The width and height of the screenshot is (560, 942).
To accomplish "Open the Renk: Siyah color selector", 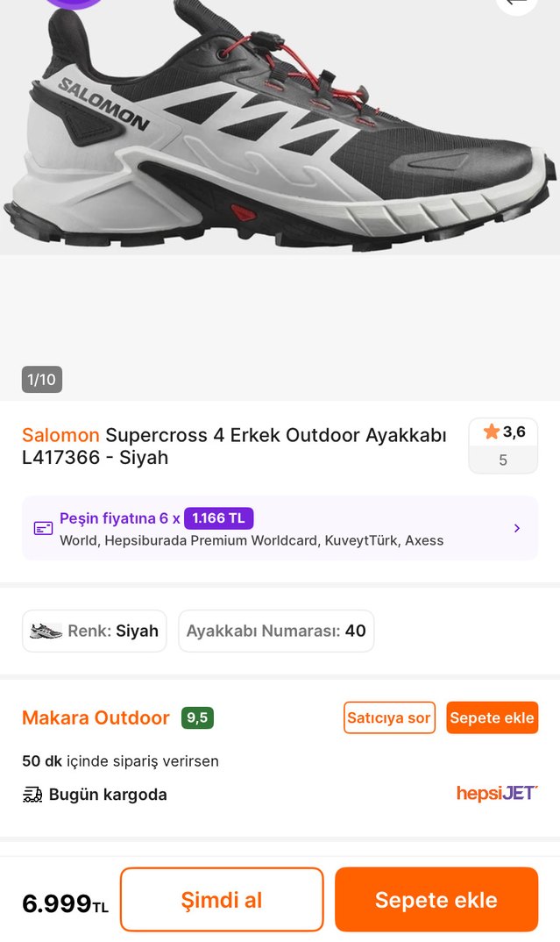I will 95,631.
